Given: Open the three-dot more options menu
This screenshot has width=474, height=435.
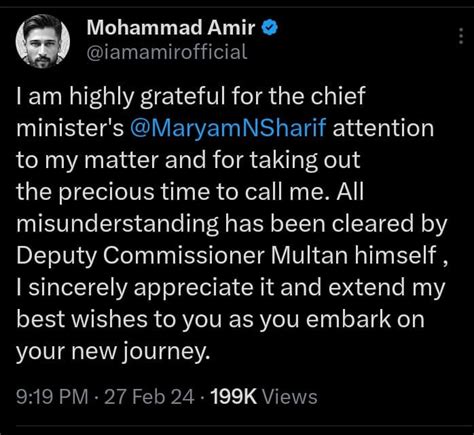Looking at the screenshot, I should (x=461, y=36).
